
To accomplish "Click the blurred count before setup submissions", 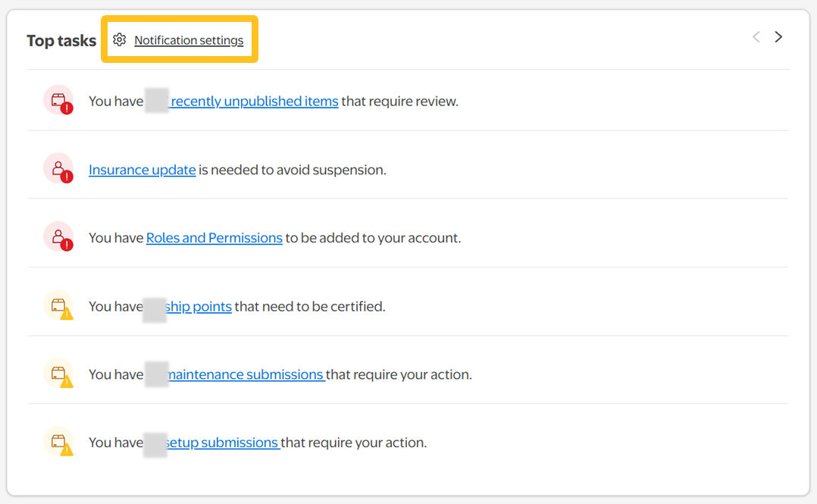I will (x=155, y=443).
